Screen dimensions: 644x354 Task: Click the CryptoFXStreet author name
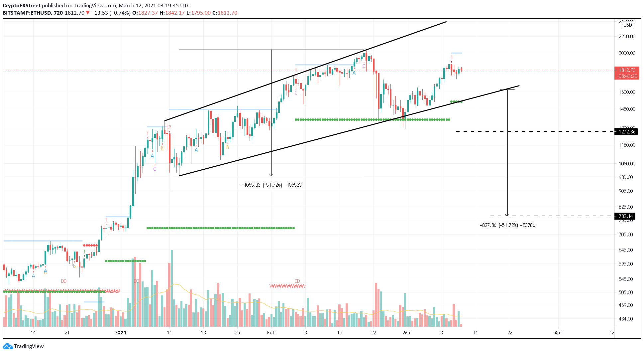[22, 6]
